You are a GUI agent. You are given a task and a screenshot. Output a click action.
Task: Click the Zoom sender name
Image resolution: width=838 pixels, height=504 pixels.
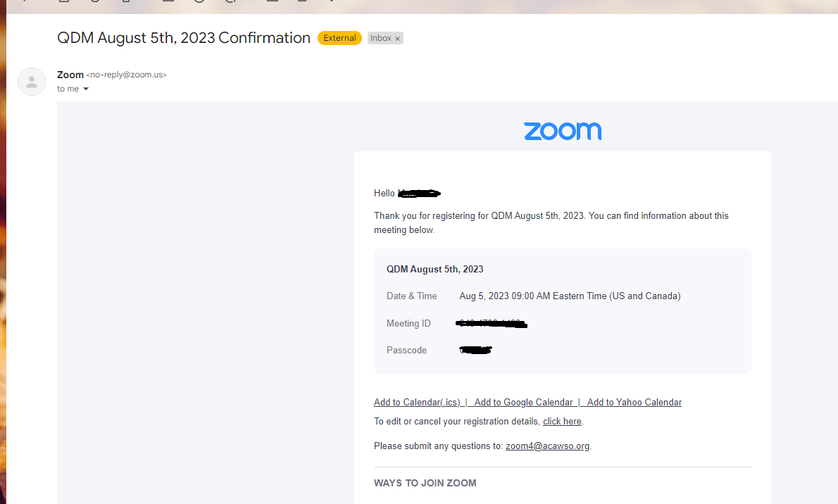[70, 75]
